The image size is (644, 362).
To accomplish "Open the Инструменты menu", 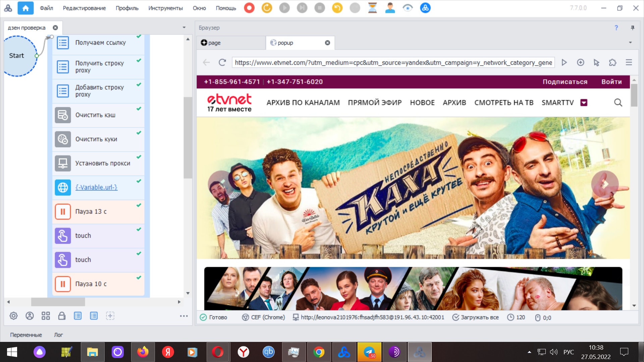I will (x=165, y=8).
